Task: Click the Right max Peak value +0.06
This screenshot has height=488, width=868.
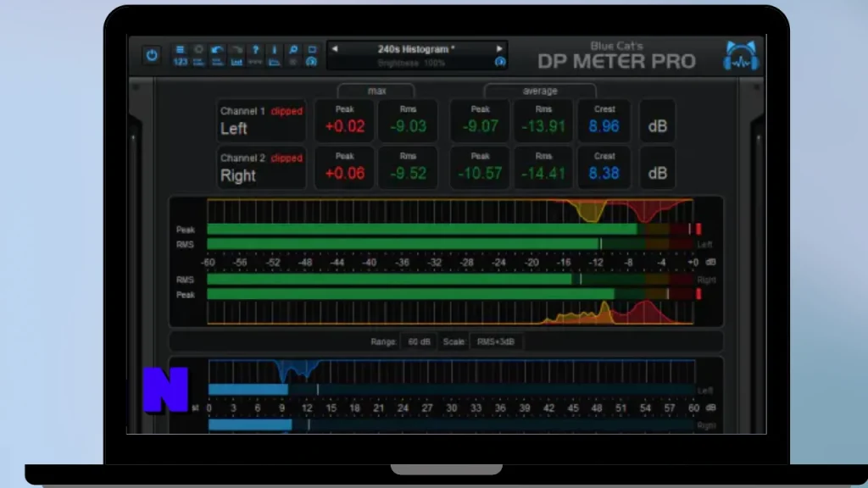Action: (x=345, y=174)
